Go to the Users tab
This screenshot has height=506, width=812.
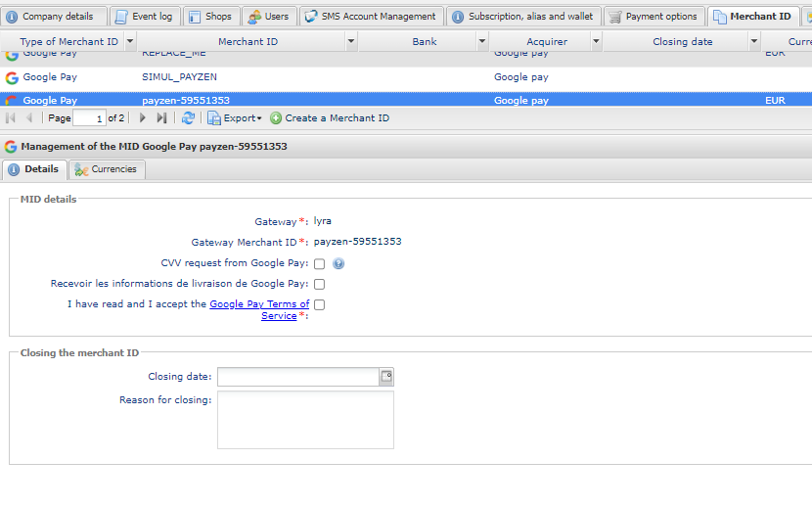click(x=269, y=17)
